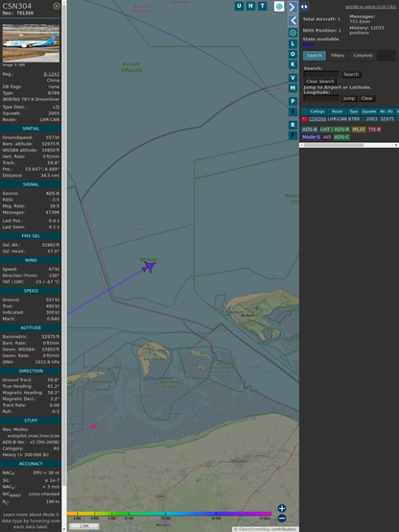This screenshot has width=399, height=532.
Task: Click the SIGNAL section header
Action: pyautogui.click(x=31, y=184)
